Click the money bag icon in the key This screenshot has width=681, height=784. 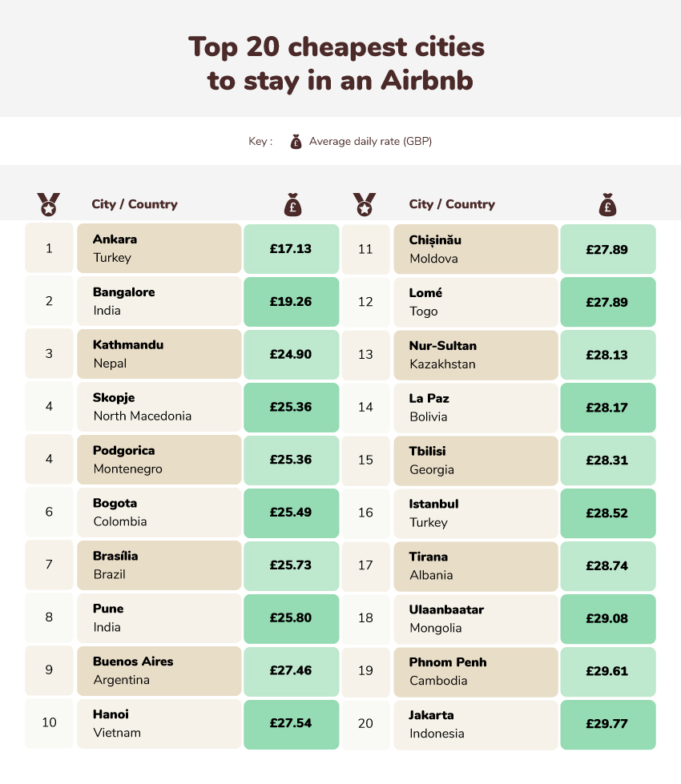296,142
